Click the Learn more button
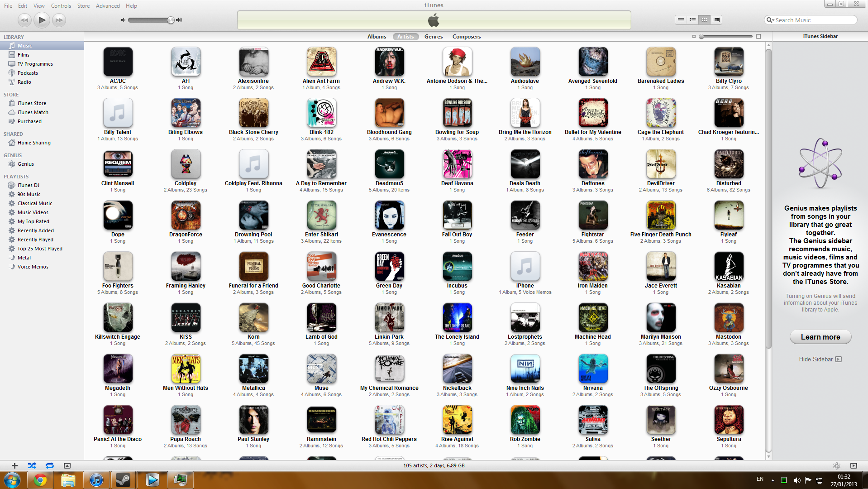Screen dimensions: 868x489 click(820, 337)
